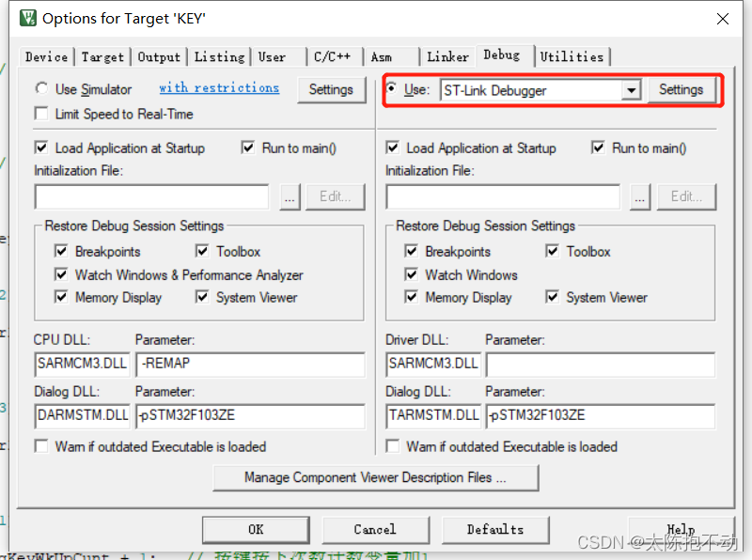Toggle debugger Warn if outdated Executable checkbox
752x560 pixels.
click(393, 446)
